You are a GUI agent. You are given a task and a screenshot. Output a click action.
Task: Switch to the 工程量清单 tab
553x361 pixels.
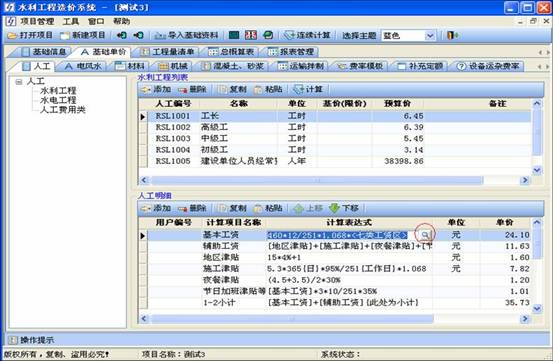click(168, 52)
